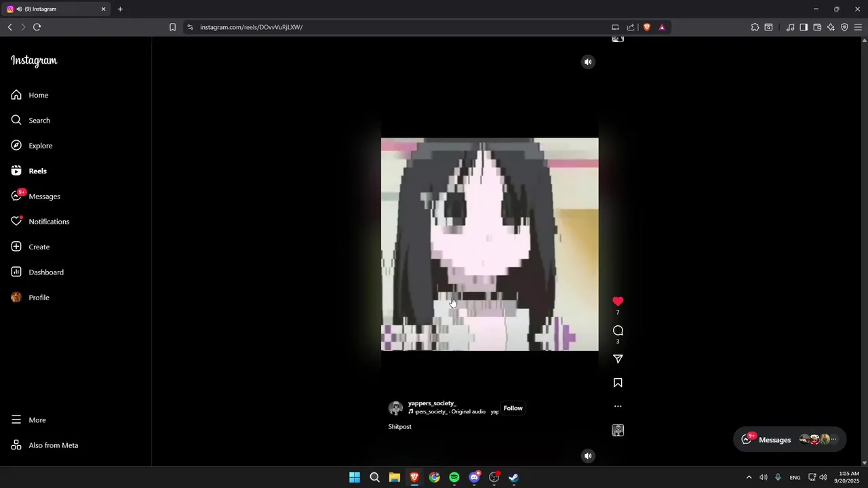Go to your Profile

coord(31,298)
